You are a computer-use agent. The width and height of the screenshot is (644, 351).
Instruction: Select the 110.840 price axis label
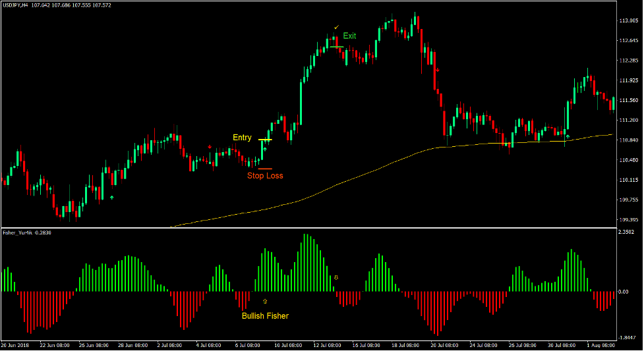(628, 140)
